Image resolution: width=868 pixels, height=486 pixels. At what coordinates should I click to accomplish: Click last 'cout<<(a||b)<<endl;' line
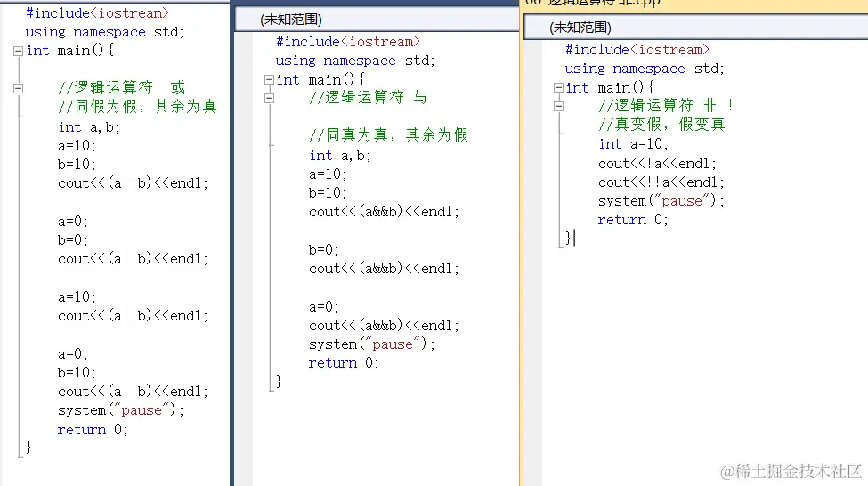[x=133, y=392]
